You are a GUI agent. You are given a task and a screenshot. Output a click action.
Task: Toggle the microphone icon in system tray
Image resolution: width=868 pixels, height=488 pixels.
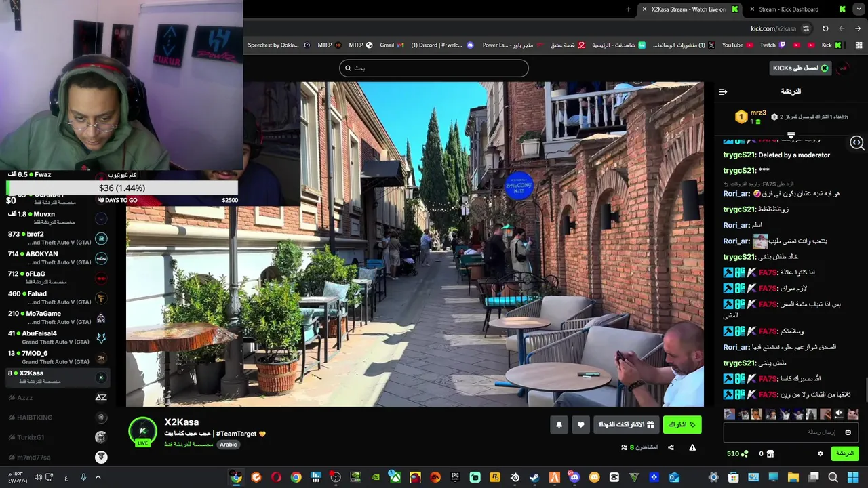pyautogui.click(x=83, y=477)
